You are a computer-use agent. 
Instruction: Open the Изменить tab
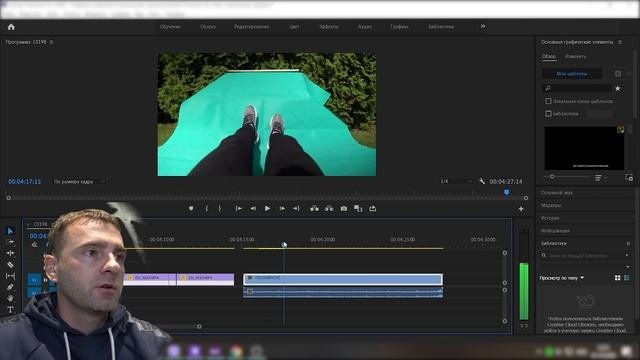coord(576,57)
